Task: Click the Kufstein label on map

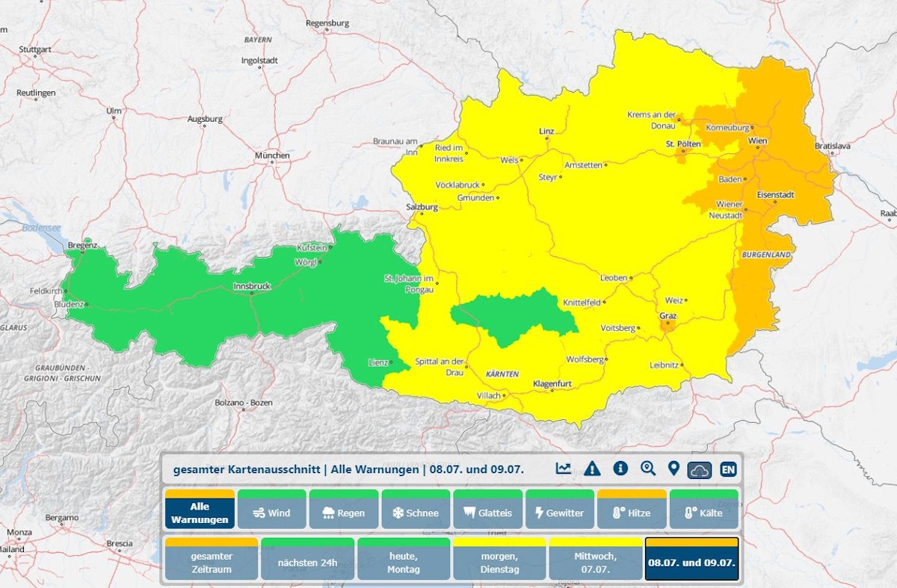Action: click(312, 247)
